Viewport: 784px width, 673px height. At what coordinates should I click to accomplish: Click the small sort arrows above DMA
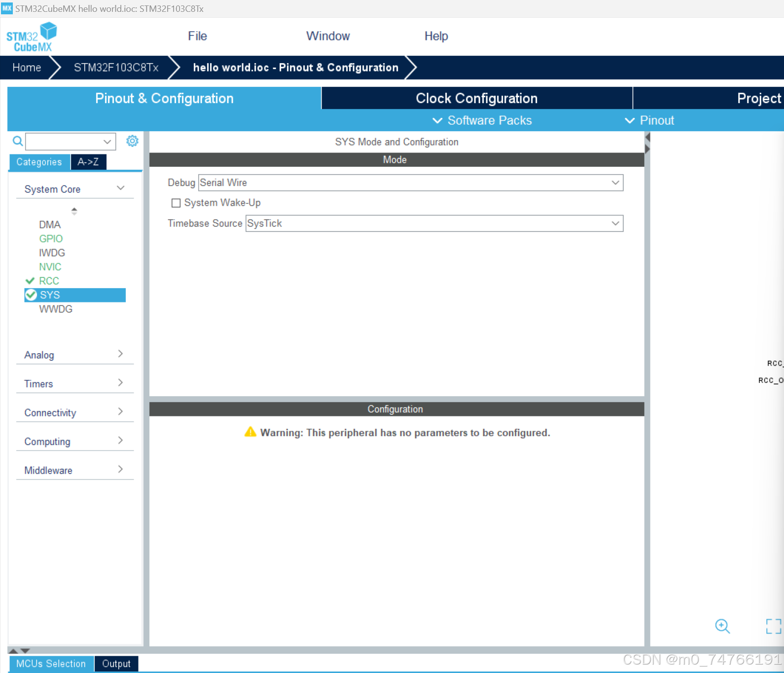74,211
